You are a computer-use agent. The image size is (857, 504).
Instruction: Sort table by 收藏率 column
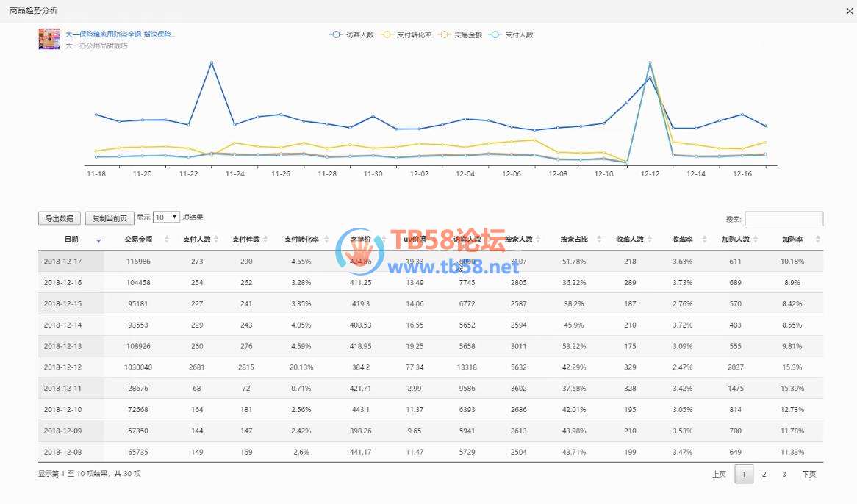click(682, 240)
